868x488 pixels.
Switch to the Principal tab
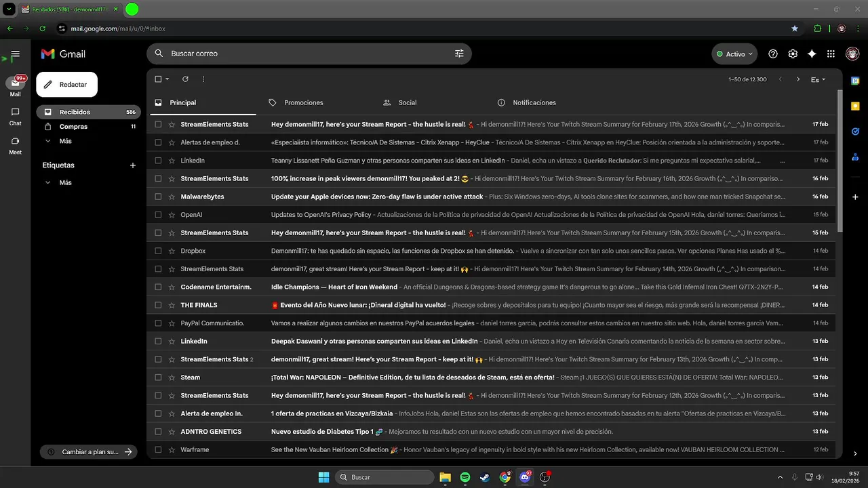pyautogui.click(x=203, y=103)
